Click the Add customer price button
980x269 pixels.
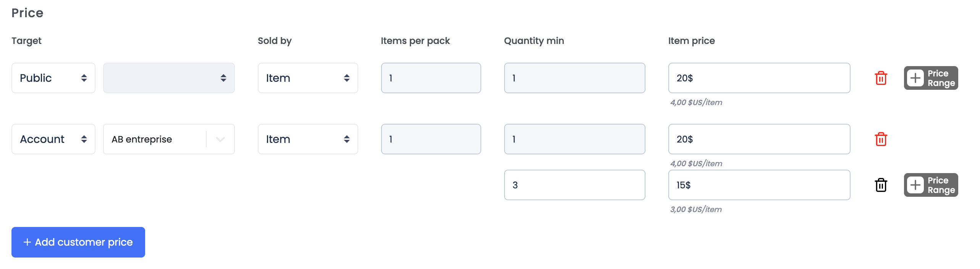click(78, 242)
